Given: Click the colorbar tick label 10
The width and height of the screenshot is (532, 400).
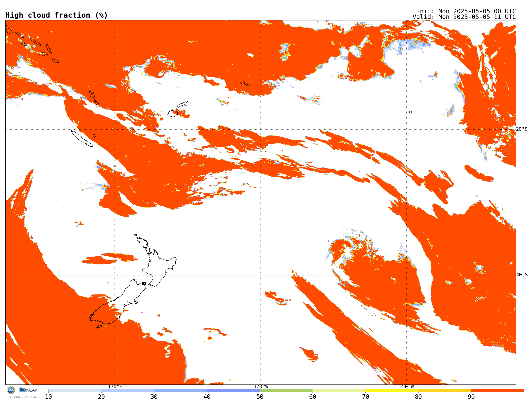Looking at the screenshot, I should coord(49,397).
